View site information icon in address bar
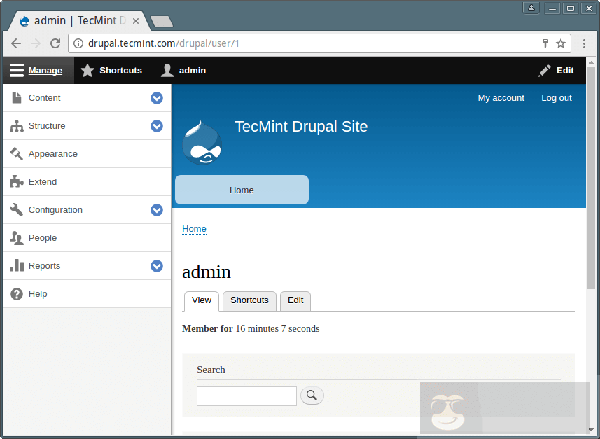Screen dimensions: 600x439 coord(78,43)
